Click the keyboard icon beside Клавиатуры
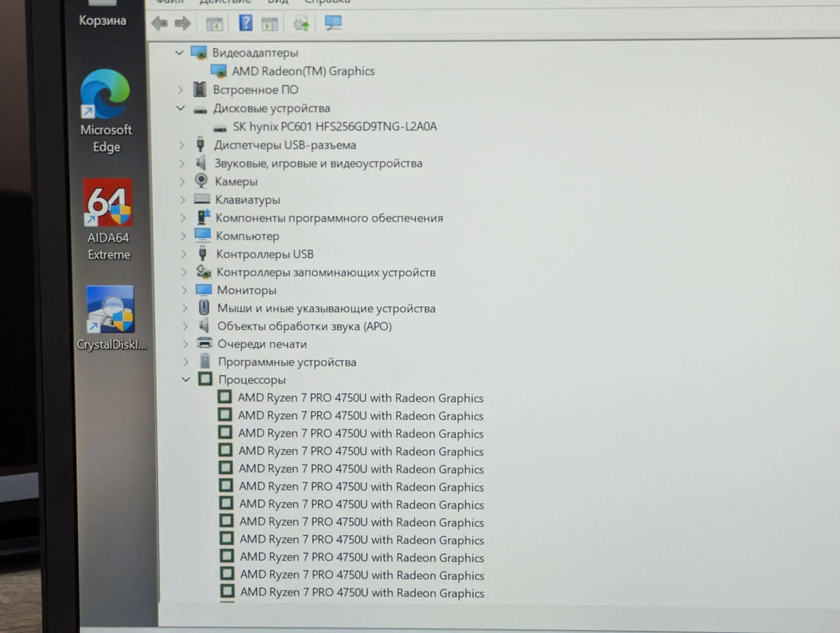Image resolution: width=840 pixels, height=633 pixels. 202,199
